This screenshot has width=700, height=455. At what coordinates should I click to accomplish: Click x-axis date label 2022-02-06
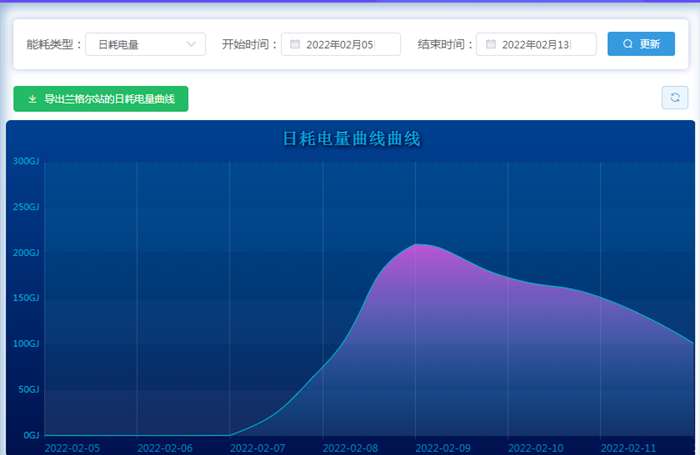(165, 448)
